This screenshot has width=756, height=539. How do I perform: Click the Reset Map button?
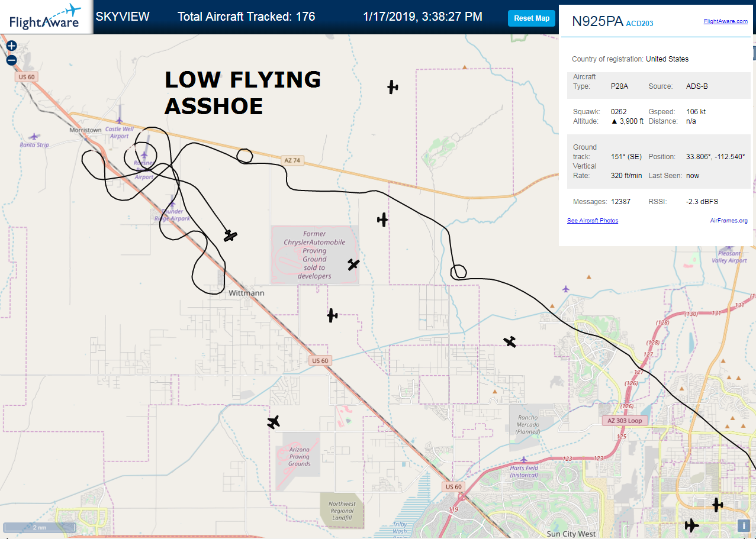pyautogui.click(x=532, y=18)
